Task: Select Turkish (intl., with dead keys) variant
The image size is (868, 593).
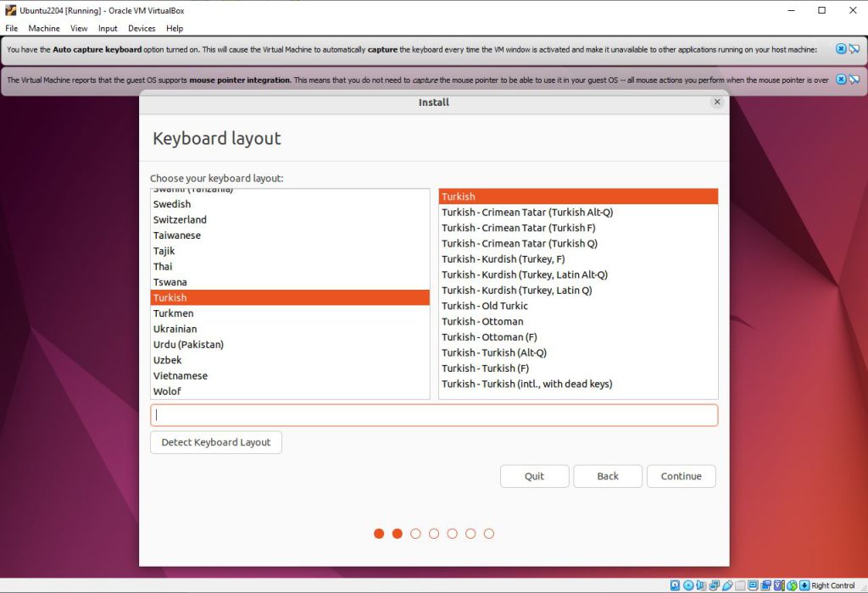Action: click(x=578, y=384)
